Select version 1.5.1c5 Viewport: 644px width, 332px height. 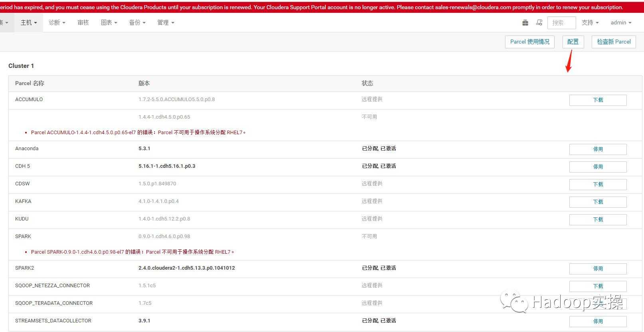click(147, 285)
